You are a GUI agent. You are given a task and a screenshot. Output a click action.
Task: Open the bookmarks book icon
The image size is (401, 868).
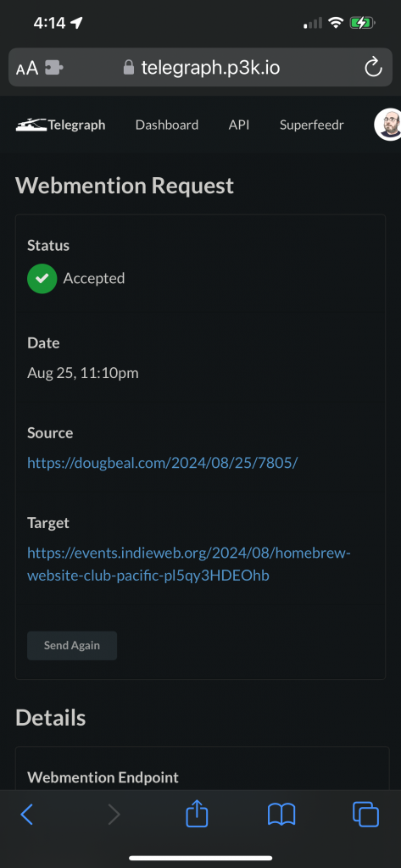click(x=281, y=815)
